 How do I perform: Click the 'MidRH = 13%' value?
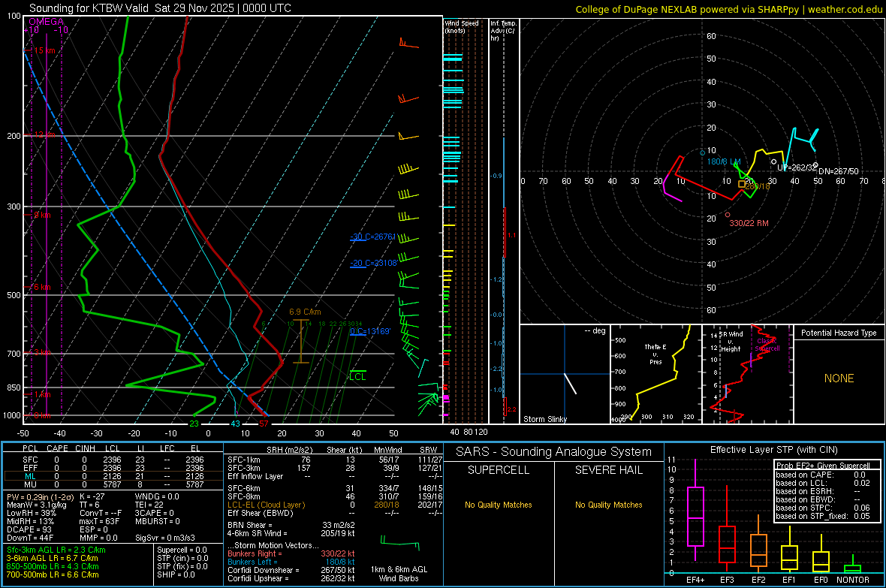point(31,521)
